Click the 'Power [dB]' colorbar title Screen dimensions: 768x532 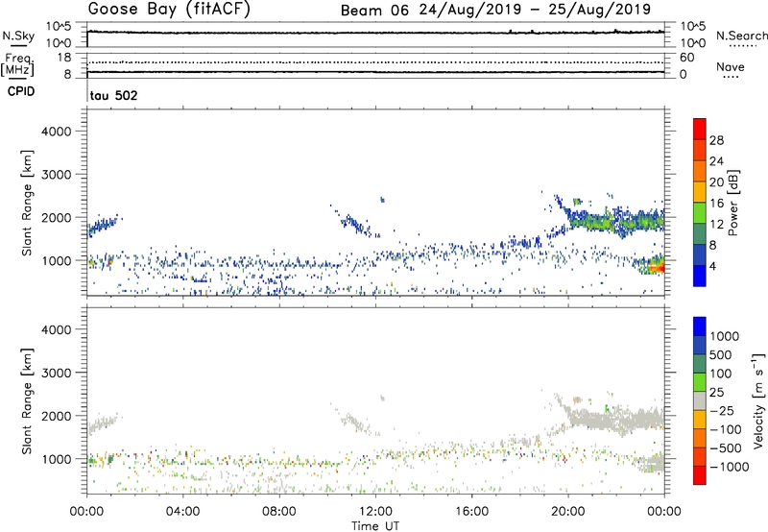pyautogui.click(x=732, y=203)
